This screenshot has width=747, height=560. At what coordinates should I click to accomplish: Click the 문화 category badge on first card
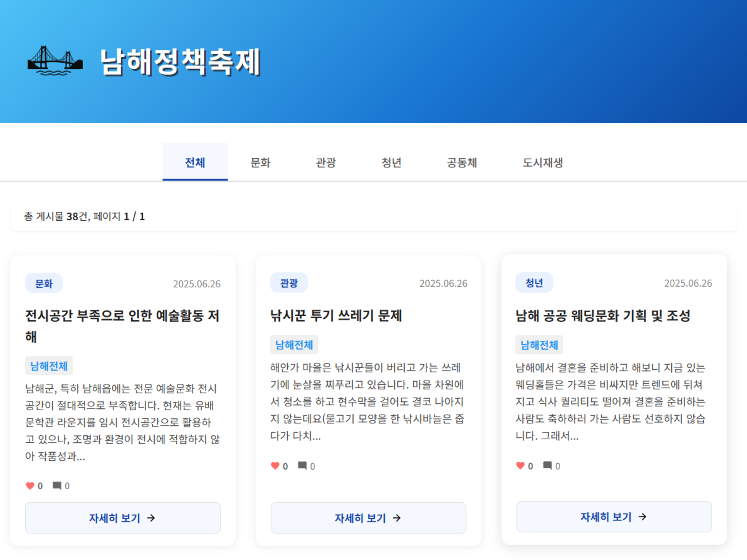[44, 283]
